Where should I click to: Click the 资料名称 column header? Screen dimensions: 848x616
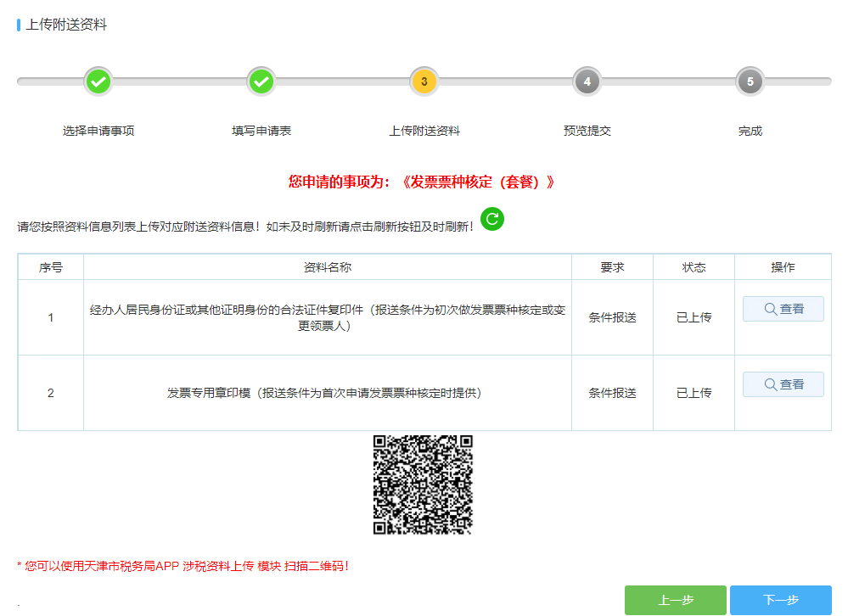328,267
